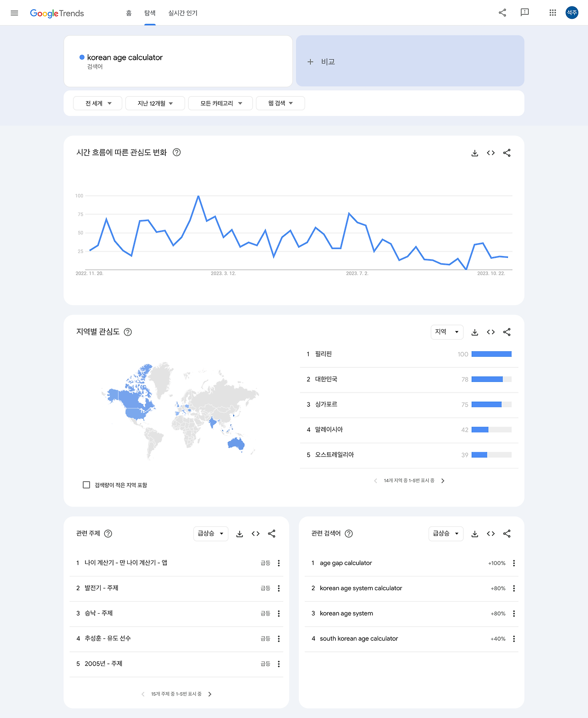Open the 말레이시아 region row

tap(409, 430)
